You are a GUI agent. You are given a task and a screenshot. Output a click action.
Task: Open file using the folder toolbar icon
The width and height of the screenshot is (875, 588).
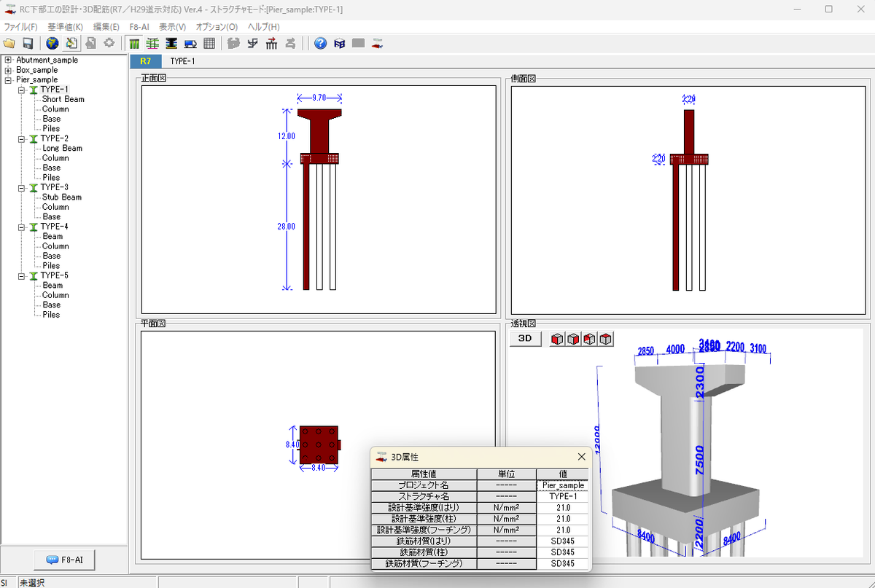point(9,44)
